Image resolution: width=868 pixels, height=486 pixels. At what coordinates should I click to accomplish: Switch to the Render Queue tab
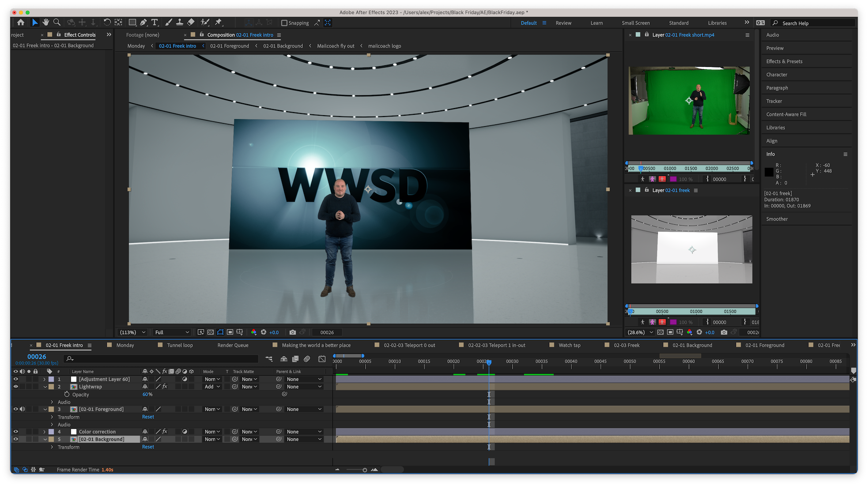pos(233,345)
